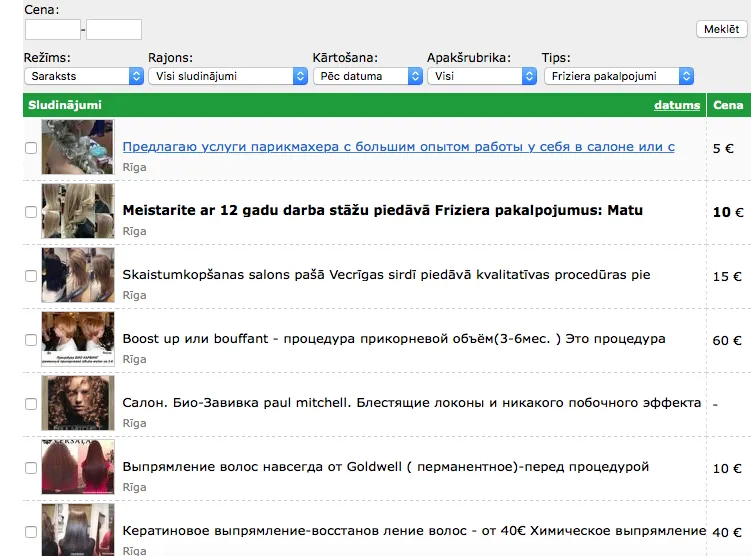Open thumbnail of Кератиновое выпрямление listing
Screen dimensions: 751x556
click(78, 530)
